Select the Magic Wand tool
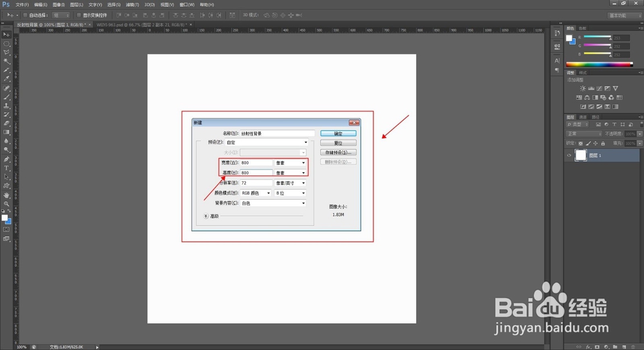Viewport: 644px width, 350px height. coord(6,61)
